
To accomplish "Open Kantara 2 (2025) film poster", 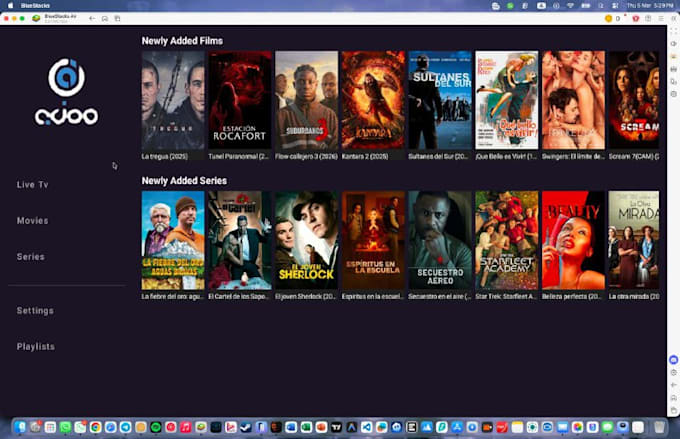I will pyautogui.click(x=373, y=100).
